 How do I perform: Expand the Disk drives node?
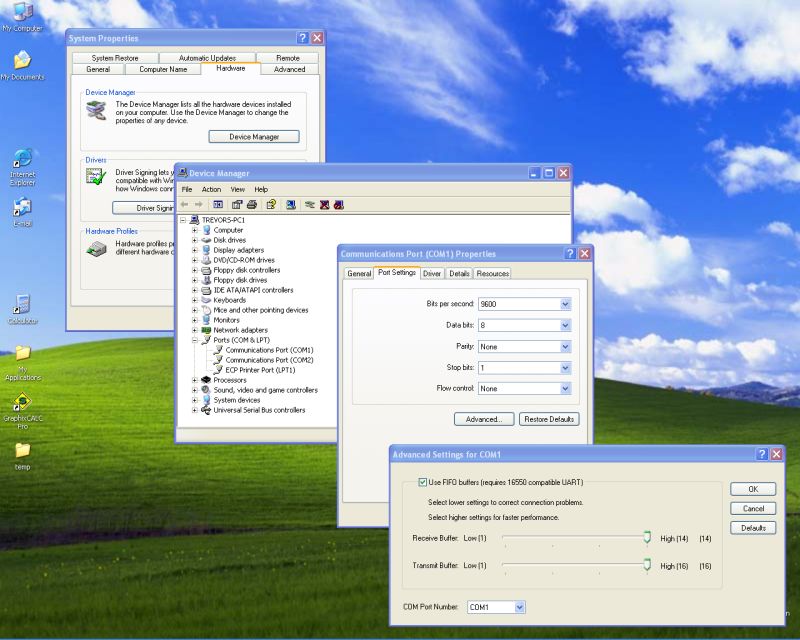pyautogui.click(x=194, y=240)
